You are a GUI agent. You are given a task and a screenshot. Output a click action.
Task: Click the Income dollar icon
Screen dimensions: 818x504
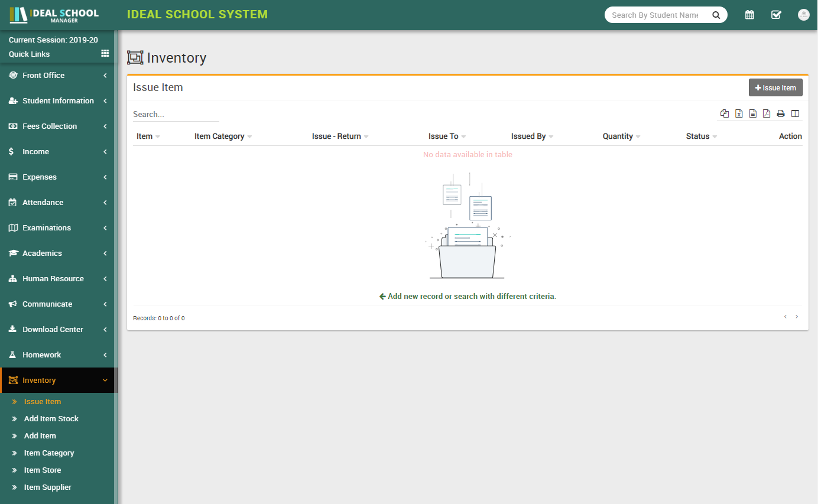tap(12, 151)
